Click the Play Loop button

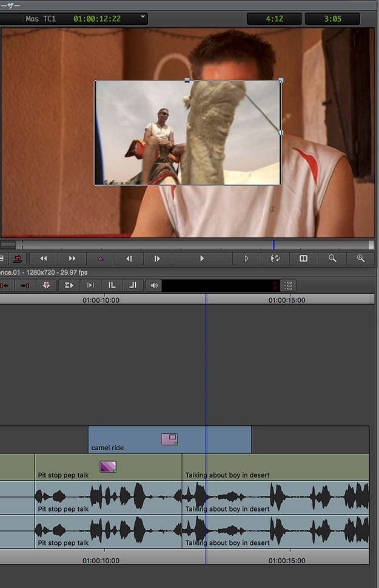click(x=275, y=259)
